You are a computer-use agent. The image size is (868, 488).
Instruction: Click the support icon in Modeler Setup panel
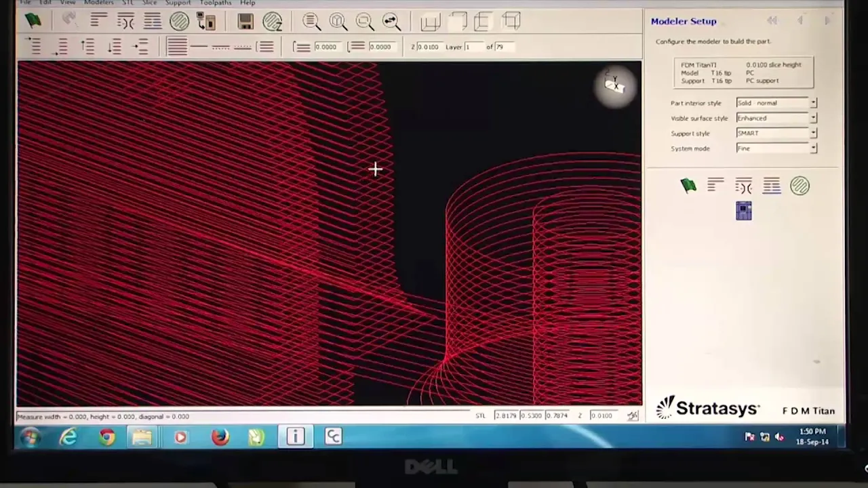pos(743,186)
